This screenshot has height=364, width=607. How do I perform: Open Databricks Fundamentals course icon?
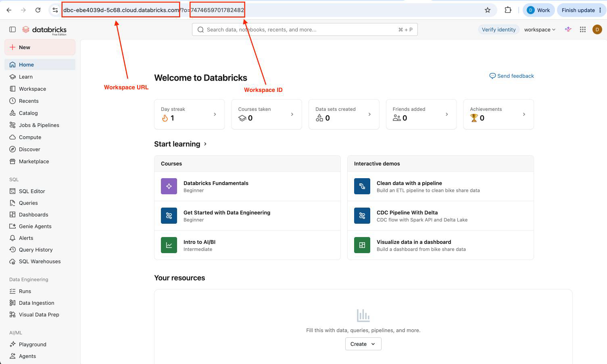click(x=169, y=186)
